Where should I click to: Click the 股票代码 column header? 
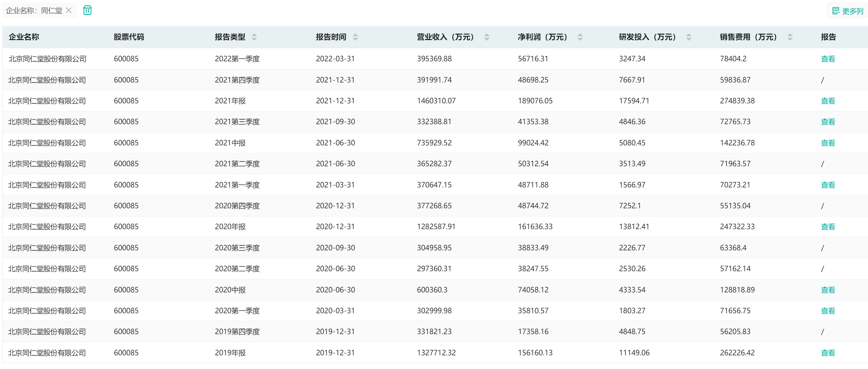(129, 37)
